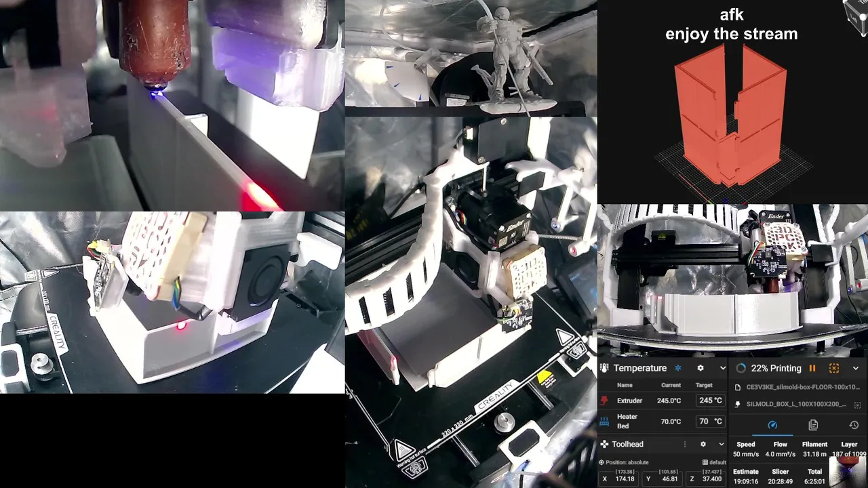Click the afk enjoy the stream text

click(732, 25)
